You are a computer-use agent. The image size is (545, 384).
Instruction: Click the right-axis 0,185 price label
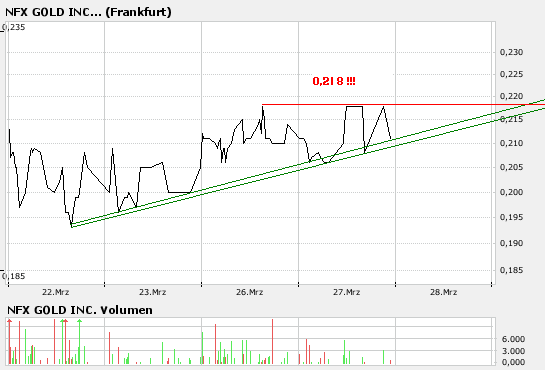511,270
